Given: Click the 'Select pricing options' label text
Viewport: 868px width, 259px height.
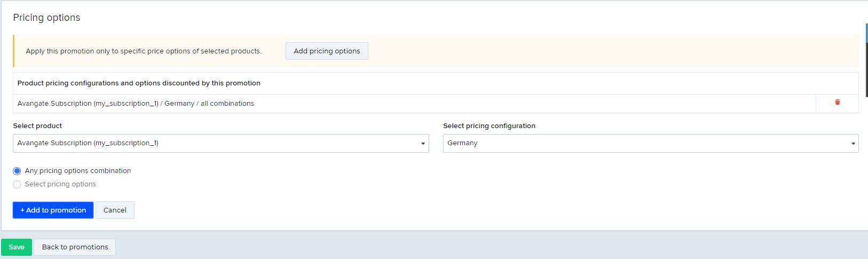Looking at the screenshot, I should coord(60,184).
